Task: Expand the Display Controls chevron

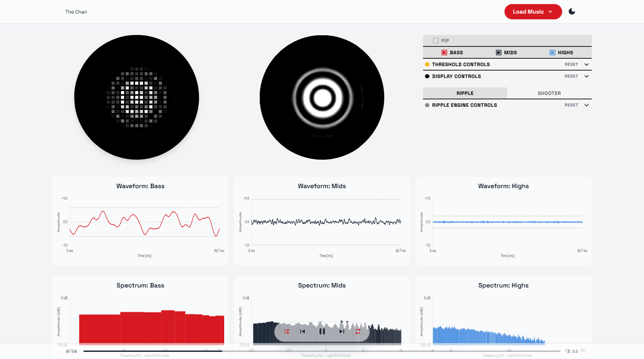Action: click(x=586, y=76)
